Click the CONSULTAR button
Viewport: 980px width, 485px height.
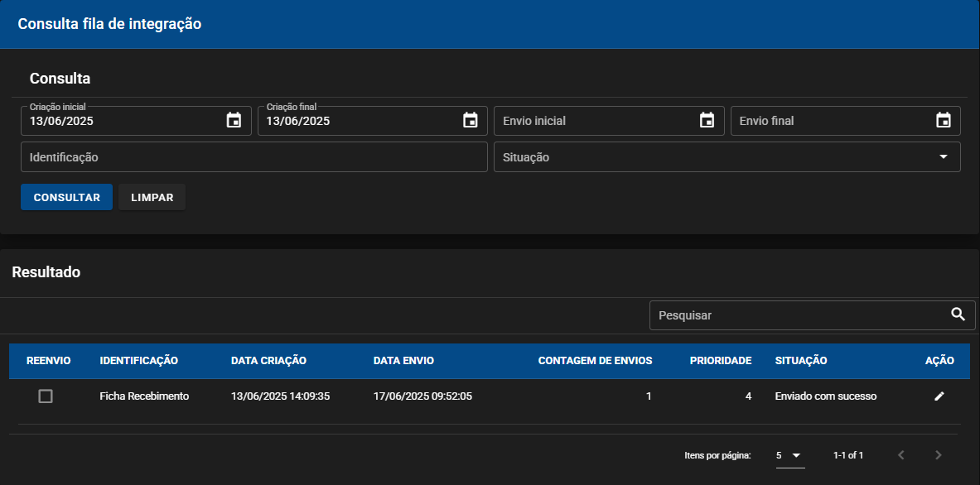tap(67, 197)
